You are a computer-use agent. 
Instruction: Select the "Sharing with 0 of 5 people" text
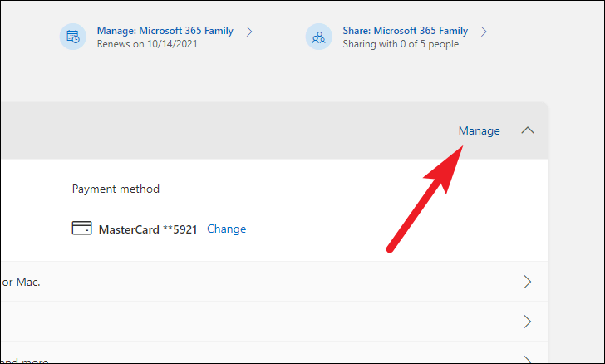(x=401, y=44)
